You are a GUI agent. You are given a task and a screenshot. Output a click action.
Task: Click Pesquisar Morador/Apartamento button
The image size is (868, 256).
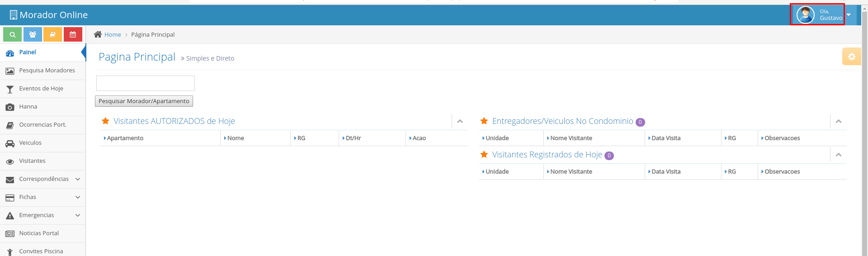tap(144, 101)
